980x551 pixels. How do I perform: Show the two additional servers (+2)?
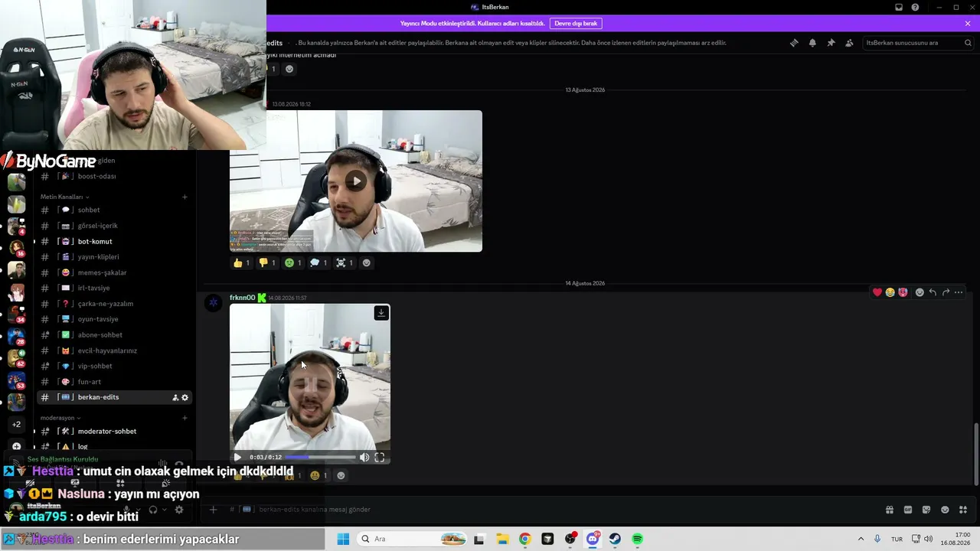click(x=16, y=424)
